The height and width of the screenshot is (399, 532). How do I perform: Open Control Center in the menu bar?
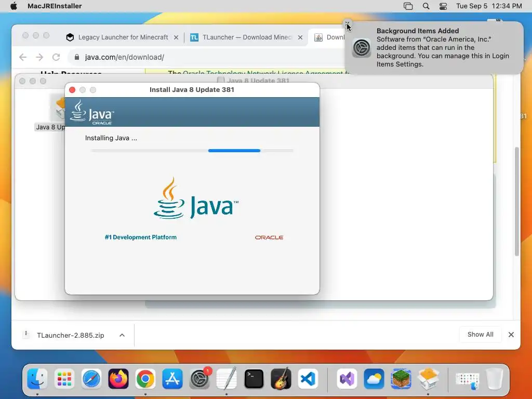tap(443, 6)
